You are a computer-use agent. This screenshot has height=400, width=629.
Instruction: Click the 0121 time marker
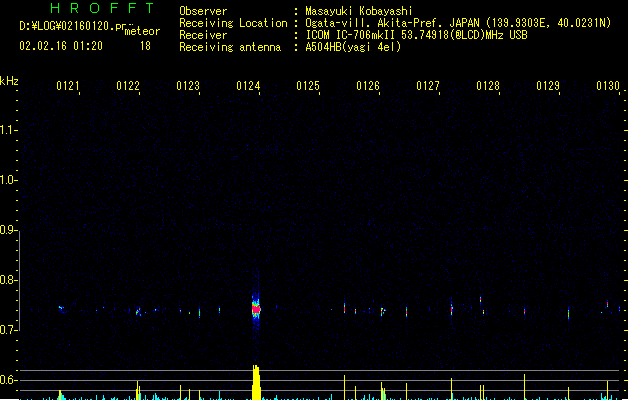tap(68, 86)
